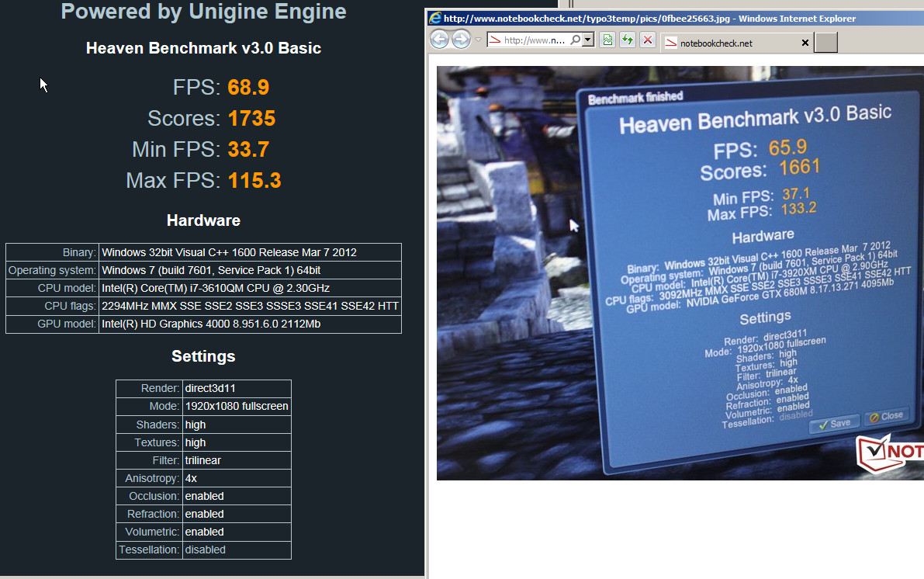This screenshot has height=579, width=924.
Task: Click the Refraction value enabled
Action: point(237,514)
